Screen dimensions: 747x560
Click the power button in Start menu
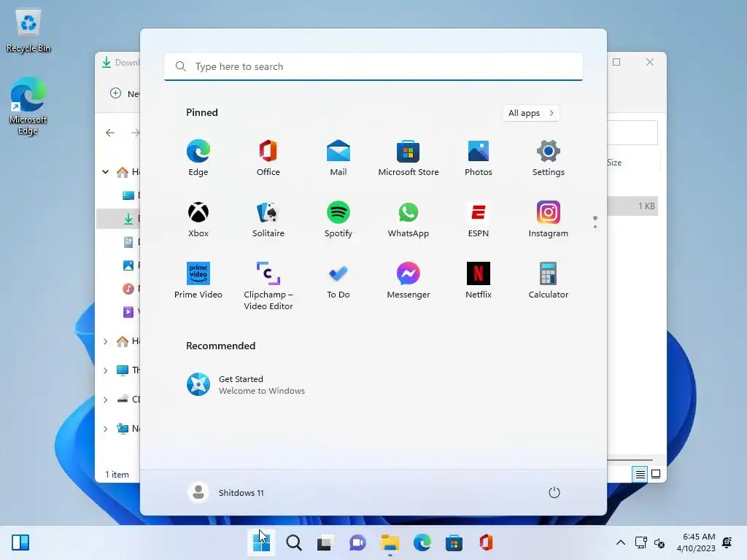point(554,492)
